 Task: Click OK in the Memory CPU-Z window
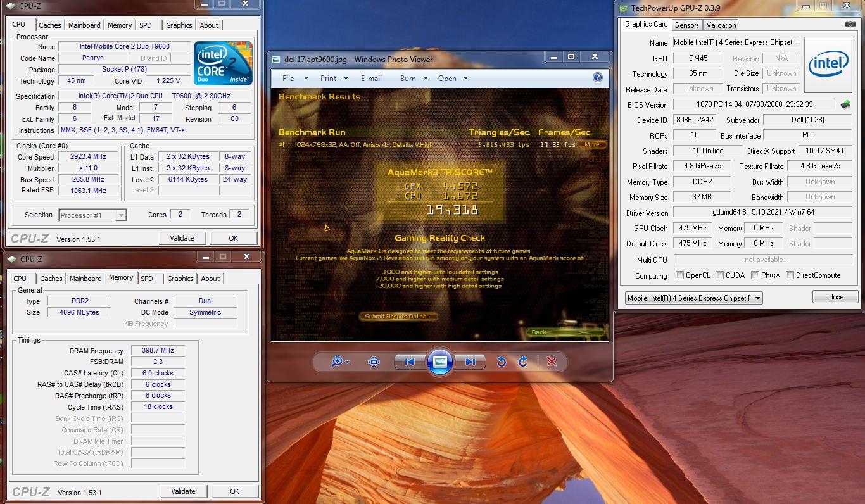tap(234, 491)
